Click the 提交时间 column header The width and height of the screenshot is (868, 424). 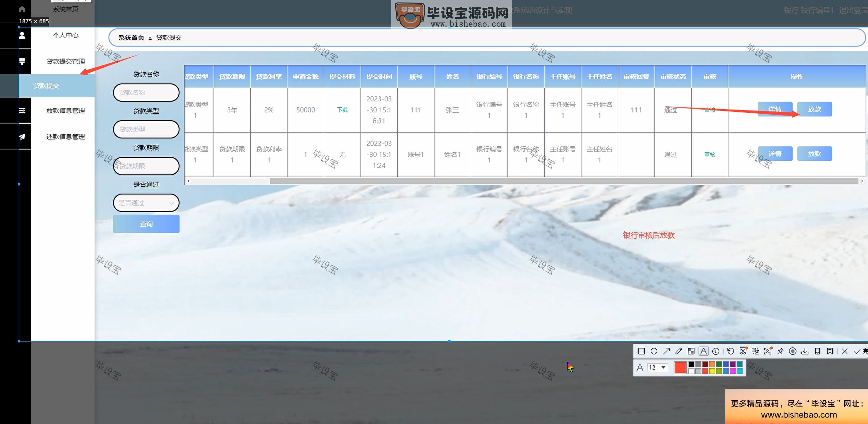tap(379, 76)
